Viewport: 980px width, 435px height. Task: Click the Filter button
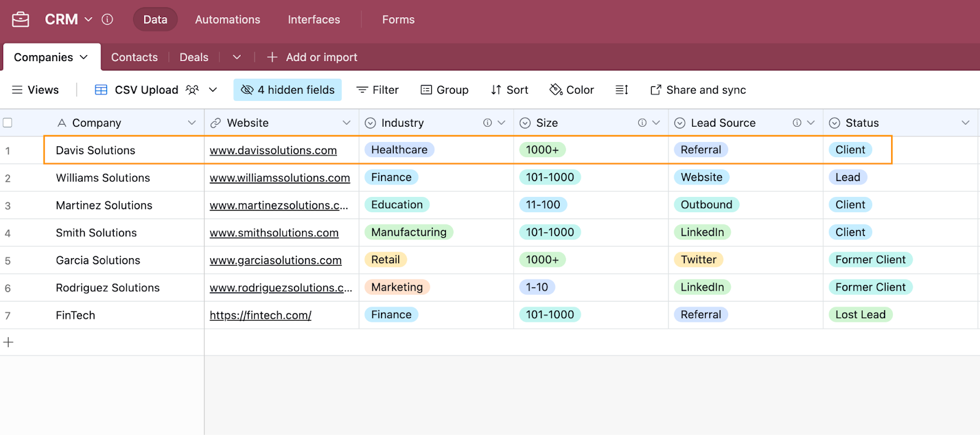click(x=377, y=90)
